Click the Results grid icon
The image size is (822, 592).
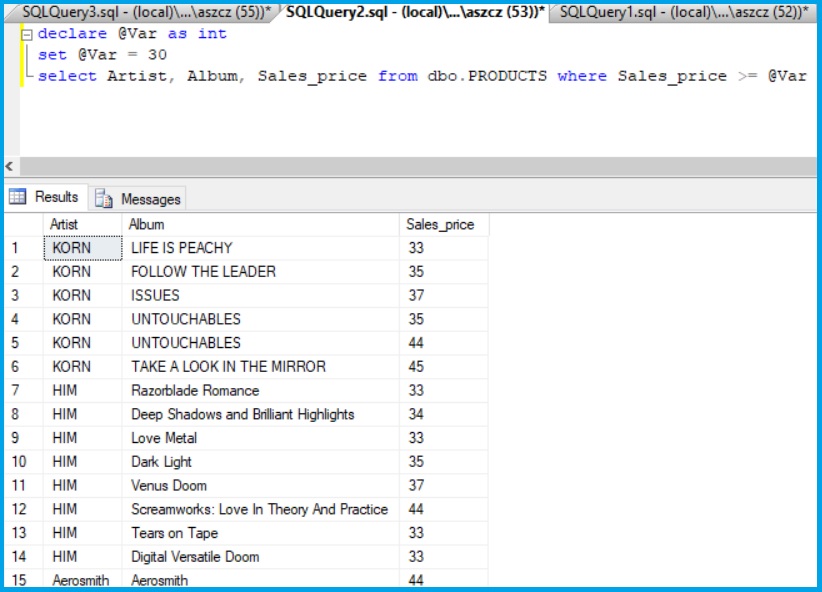point(18,198)
